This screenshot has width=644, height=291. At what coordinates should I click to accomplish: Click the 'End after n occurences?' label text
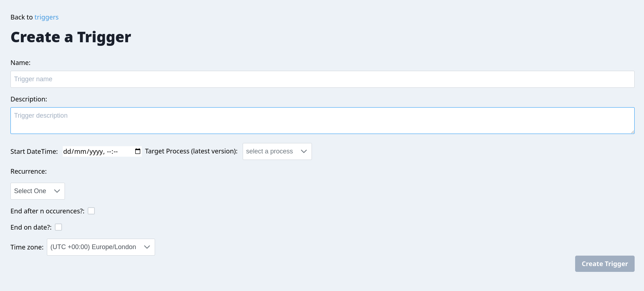point(47,211)
